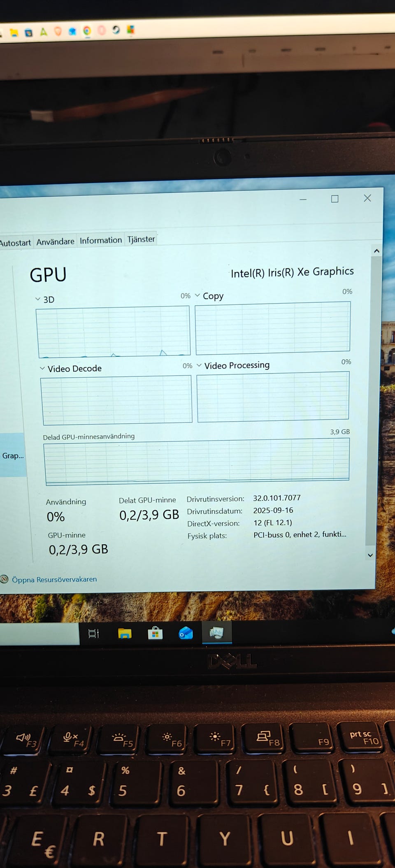Click the Task Manager taskbar icon

[x=216, y=632]
